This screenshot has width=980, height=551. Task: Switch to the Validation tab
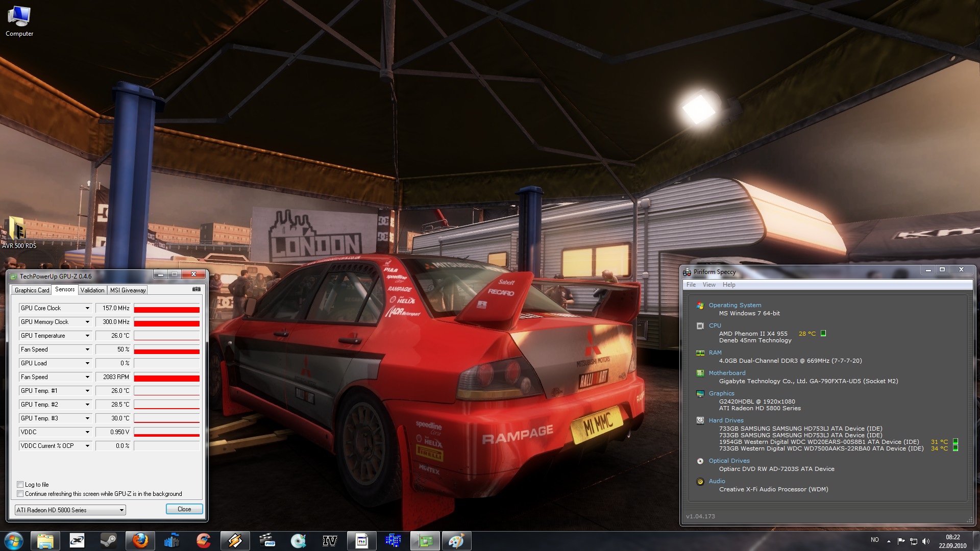pos(92,290)
